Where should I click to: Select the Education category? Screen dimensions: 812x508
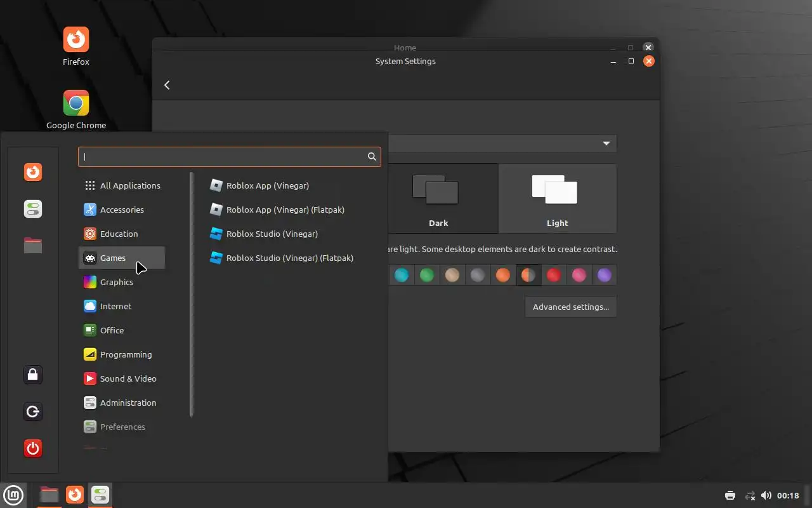click(122, 234)
